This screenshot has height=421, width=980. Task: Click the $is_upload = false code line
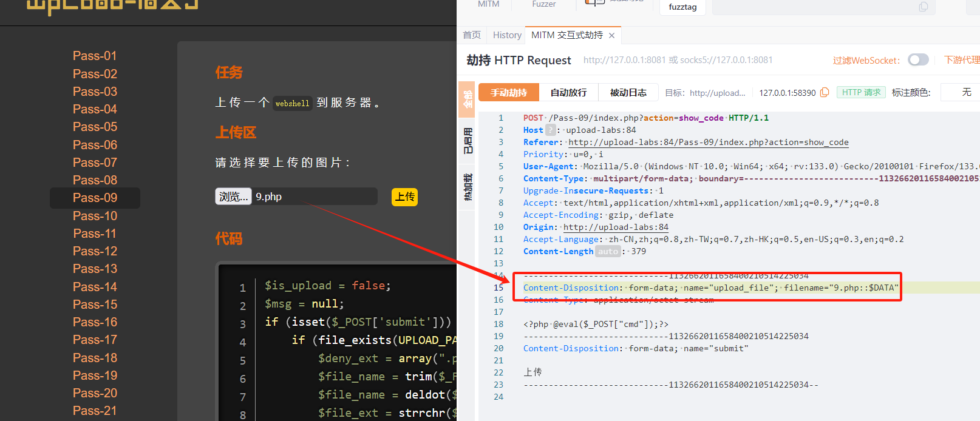point(328,285)
